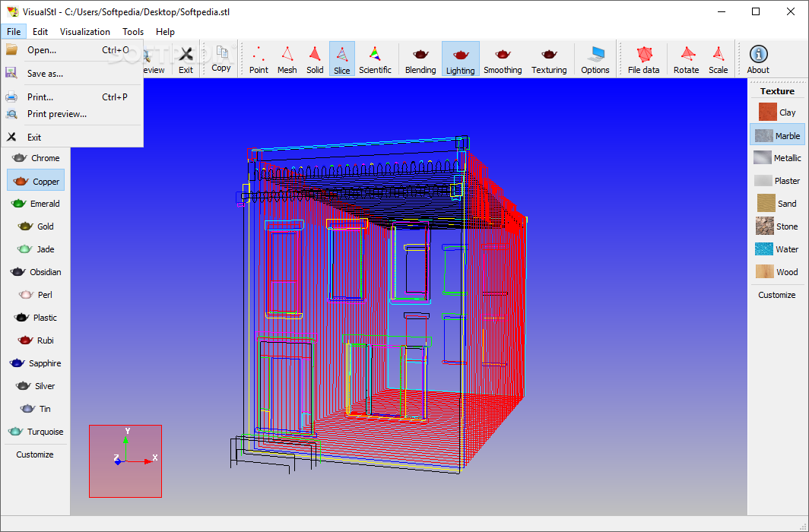Click Customize under the materials list
The image size is (809, 532).
tap(34, 454)
